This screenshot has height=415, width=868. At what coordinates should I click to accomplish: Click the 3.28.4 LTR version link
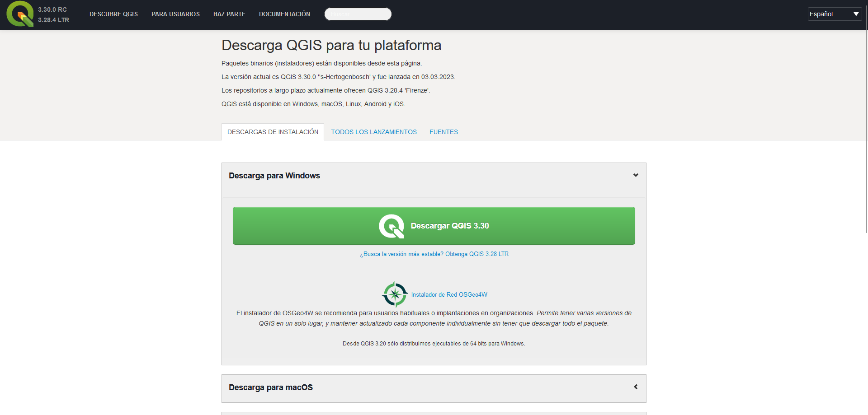pyautogui.click(x=53, y=20)
